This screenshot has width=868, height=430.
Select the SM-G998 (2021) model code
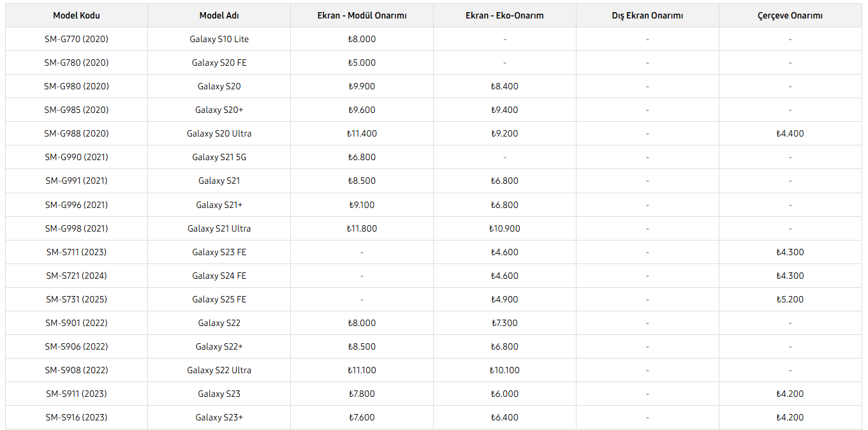[77, 228]
